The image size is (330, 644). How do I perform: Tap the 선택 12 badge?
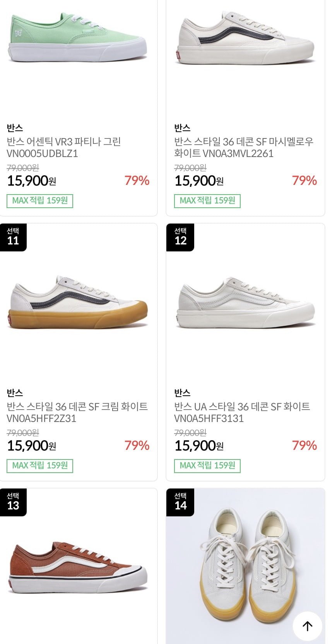(x=180, y=237)
